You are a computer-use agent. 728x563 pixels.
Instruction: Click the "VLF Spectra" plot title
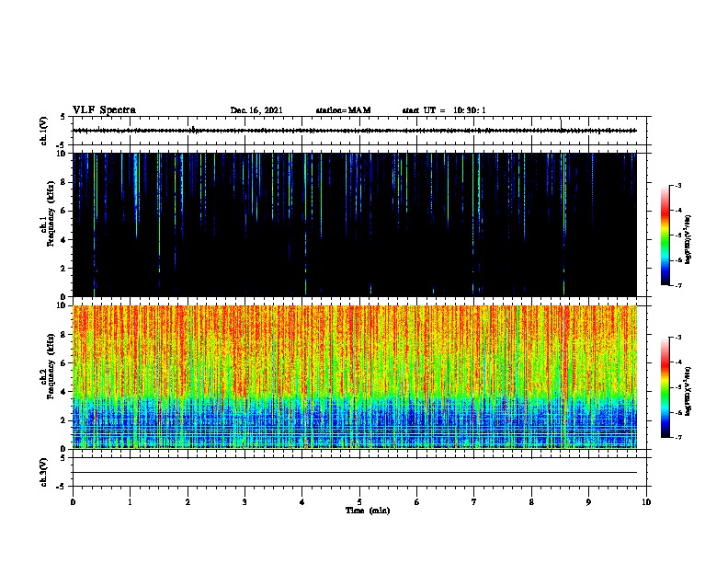[104, 110]
